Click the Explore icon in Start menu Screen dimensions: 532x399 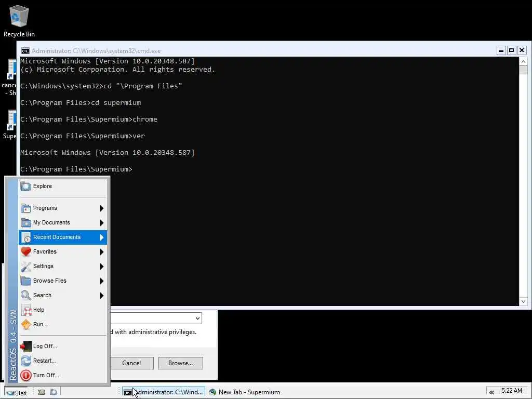26,187
